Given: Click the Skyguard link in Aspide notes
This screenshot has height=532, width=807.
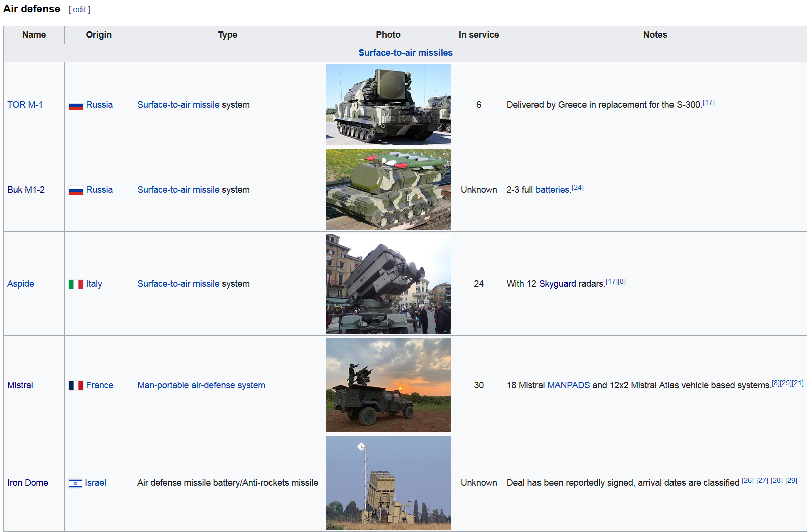Looking at the screenshot, I should [558, 284].
